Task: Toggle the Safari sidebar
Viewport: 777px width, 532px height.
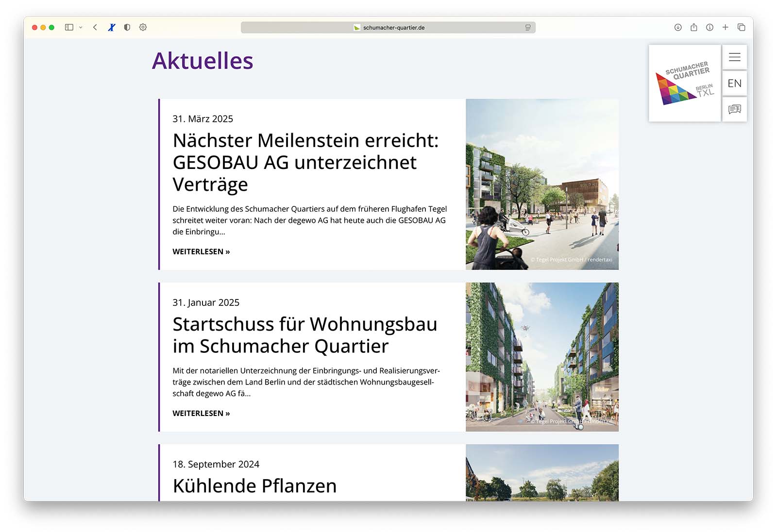Action: tap(69, 27)
